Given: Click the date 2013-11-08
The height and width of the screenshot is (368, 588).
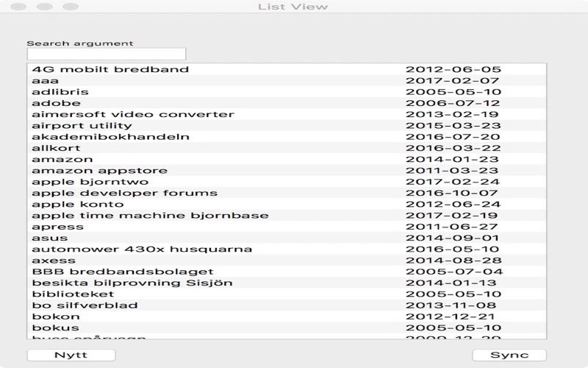Looking at the screenshot, I should point(451,305).
